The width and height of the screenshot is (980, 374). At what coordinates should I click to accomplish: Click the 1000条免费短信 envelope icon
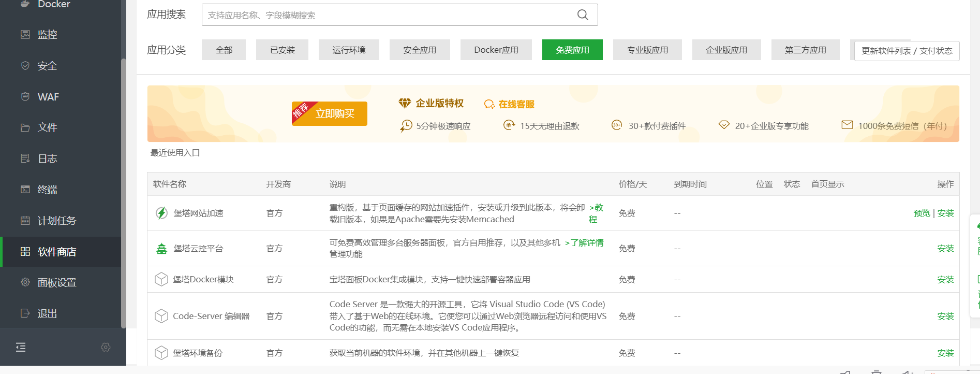point(847,125)
